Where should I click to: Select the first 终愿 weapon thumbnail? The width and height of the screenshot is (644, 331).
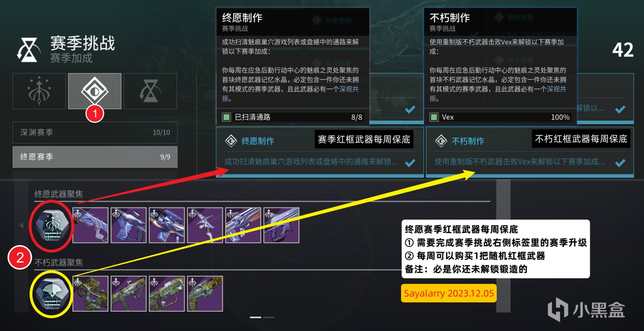pos(90,225)
